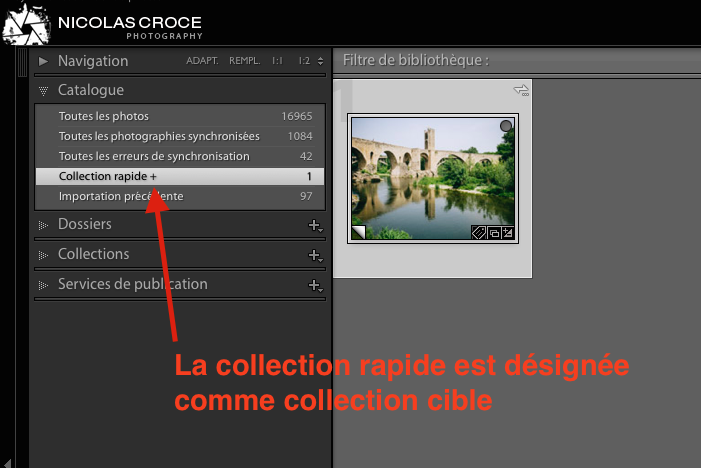Click the 1084 synchronized count
This screenshot has height=468, width=701.
point(300,136)
